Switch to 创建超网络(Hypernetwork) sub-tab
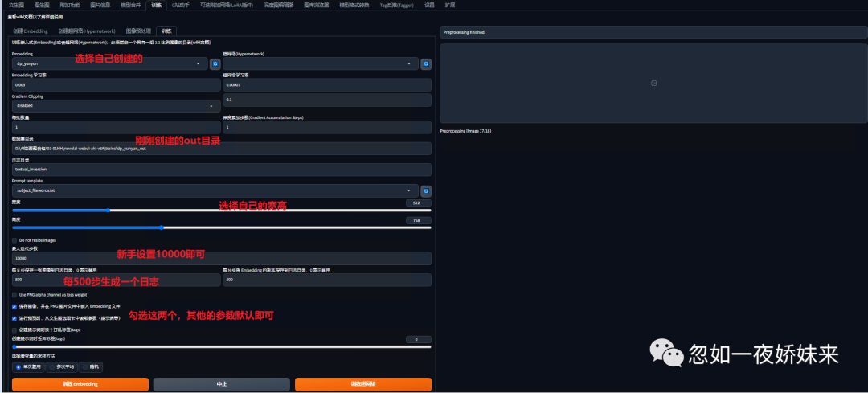Screen dimensions: 868x393 (87, 31)
